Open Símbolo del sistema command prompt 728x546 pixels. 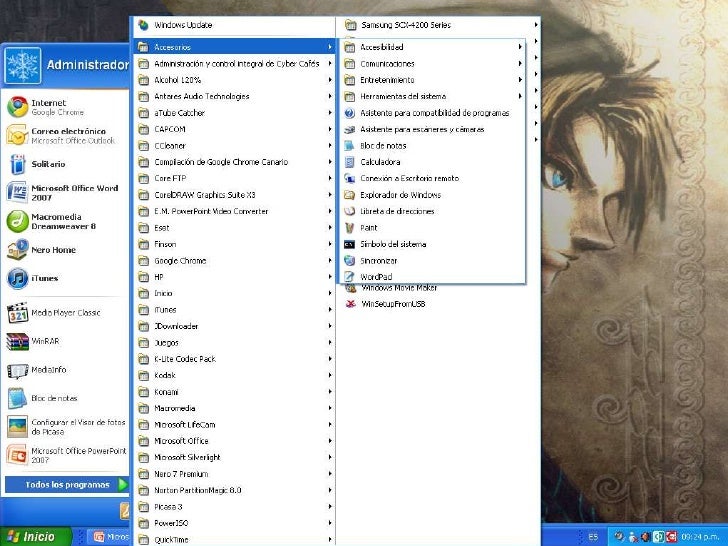coord(393,244)
